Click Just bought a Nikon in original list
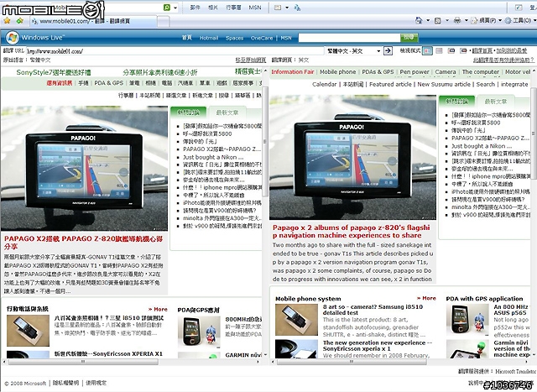Viewport: 537px width, 392px height. coord(213,157)
